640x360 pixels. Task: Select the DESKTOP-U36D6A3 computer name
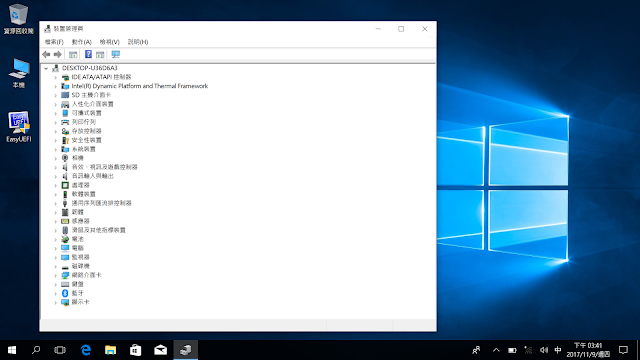[90, 68]
